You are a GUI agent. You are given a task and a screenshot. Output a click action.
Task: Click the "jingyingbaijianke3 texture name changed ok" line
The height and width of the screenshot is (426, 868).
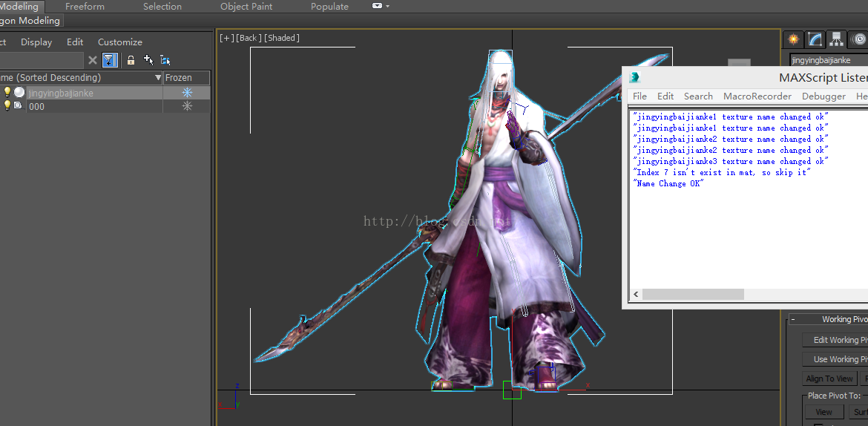[x=731, y=161]
